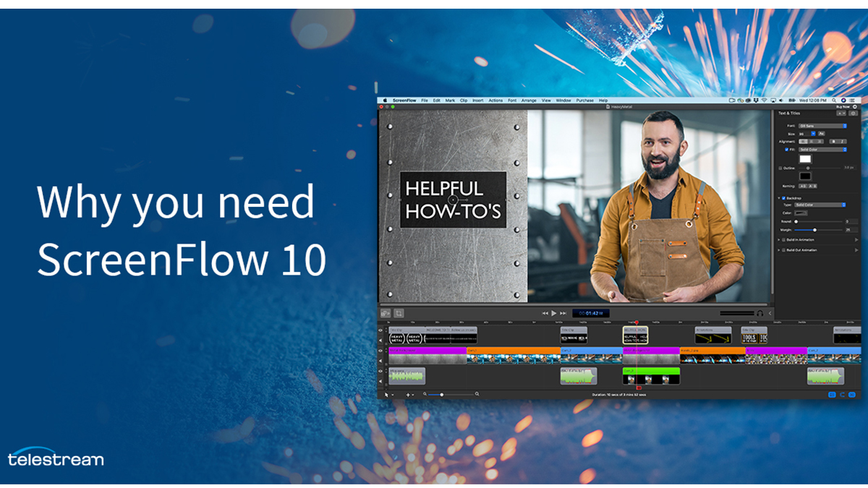Viewport: 868px width, 488px height.
Task: Adjust the Backdrop Round slider
Action: (x=818, y=222)
